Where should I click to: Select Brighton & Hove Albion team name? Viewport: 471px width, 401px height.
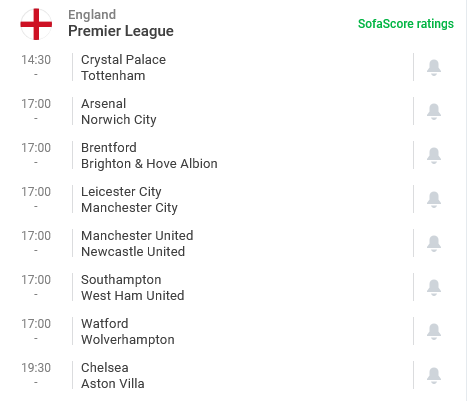click(149, 164)
